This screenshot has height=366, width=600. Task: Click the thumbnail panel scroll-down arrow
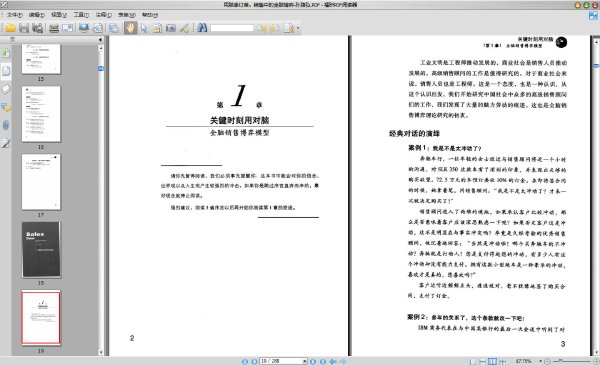click(101, 352)
